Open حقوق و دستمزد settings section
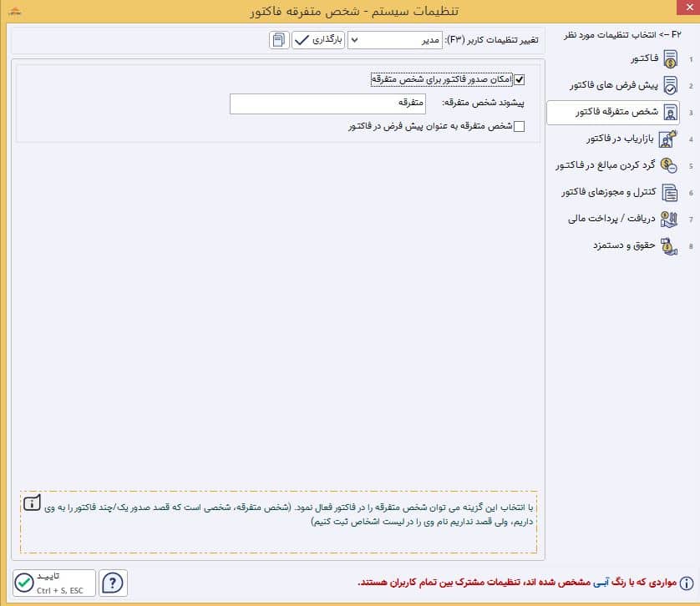This screenshot has width=700, height=606. [x=624, y=245]
